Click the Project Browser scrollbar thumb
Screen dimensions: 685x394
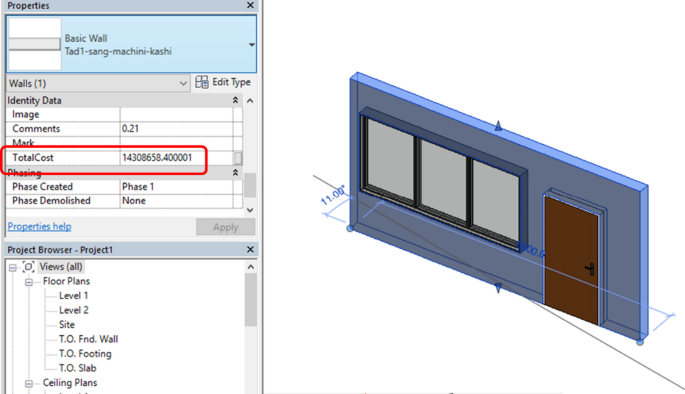coord(250,300)
